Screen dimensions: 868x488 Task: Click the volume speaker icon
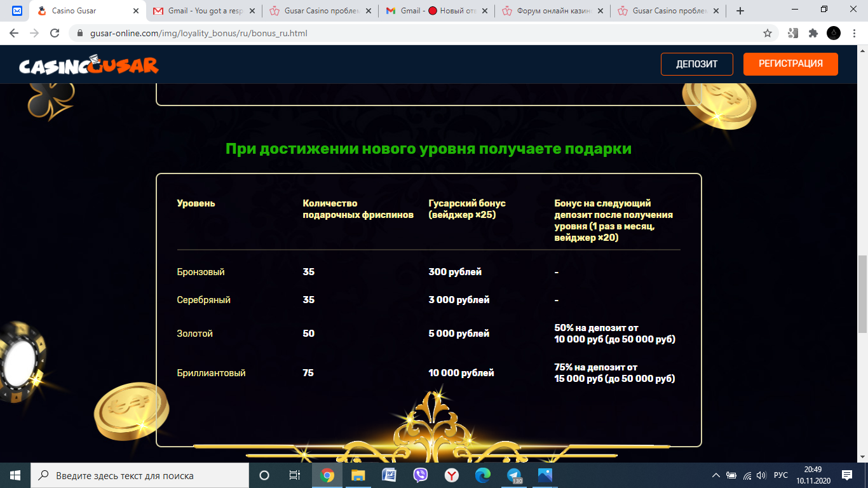point(762,475)
